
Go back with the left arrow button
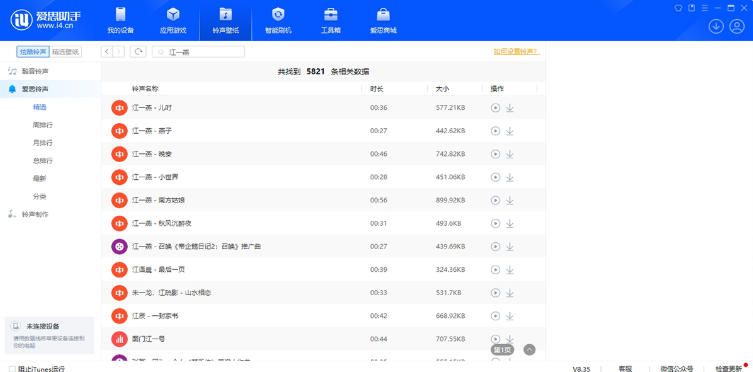pos(107,51)
